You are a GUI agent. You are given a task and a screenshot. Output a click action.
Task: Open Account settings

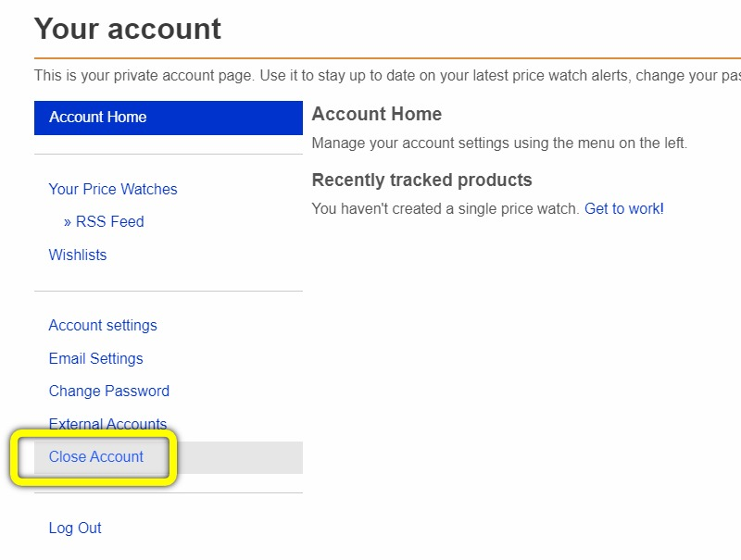coord(103,325)
